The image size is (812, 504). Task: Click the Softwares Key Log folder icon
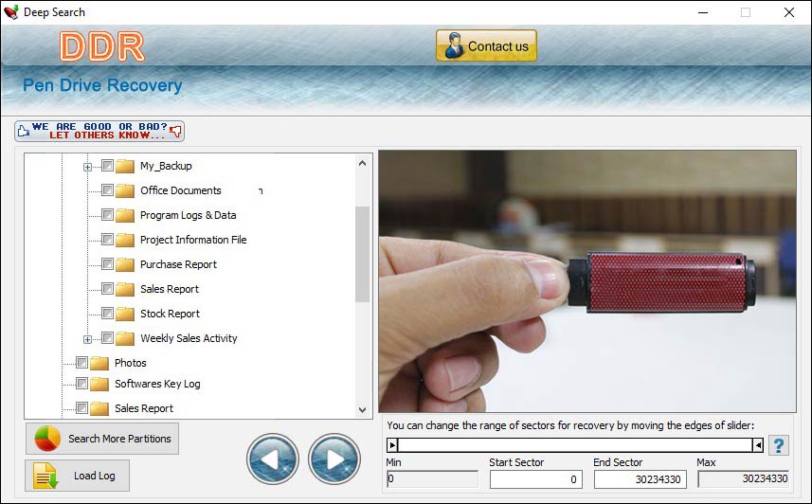point(99,384)
